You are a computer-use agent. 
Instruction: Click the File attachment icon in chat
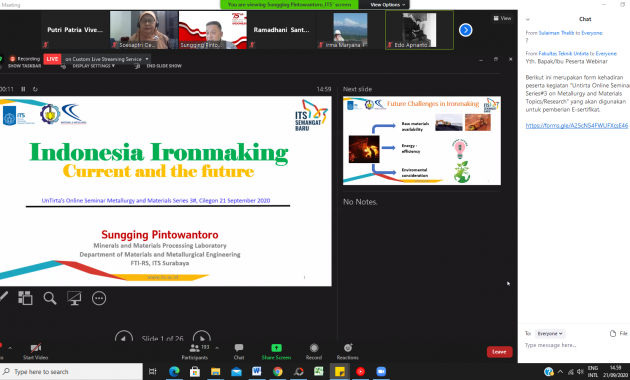[x=613, y=333]
